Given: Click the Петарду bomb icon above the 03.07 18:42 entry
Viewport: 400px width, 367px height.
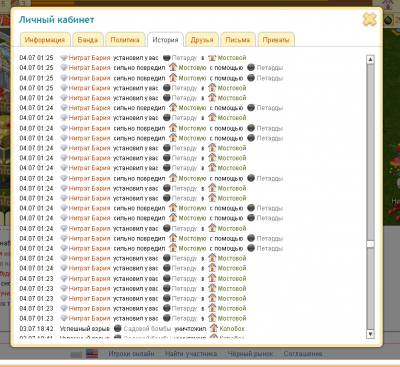Looking at the screenshot, I should point(167,318).
